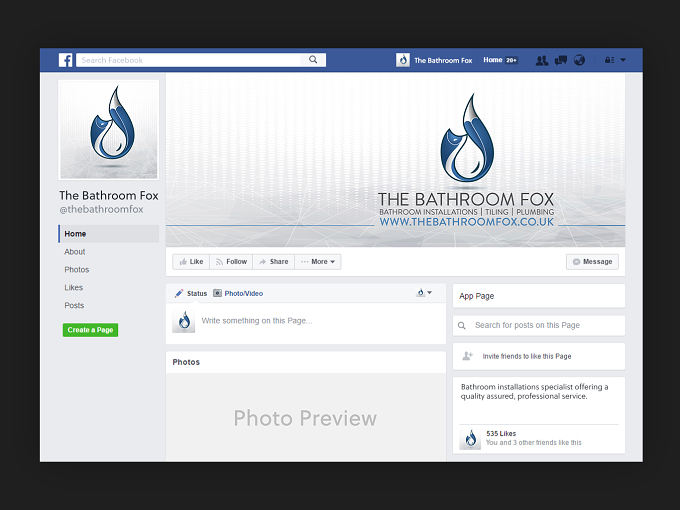The width and height of the screenshot is (680, 510).
Task: Open the Photos section header
Action: coord(186,362)
